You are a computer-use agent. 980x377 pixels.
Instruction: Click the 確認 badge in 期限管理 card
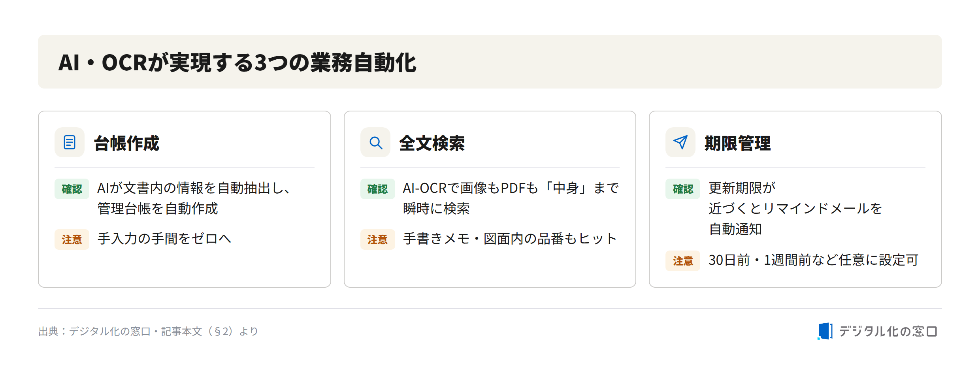(683, 189)
